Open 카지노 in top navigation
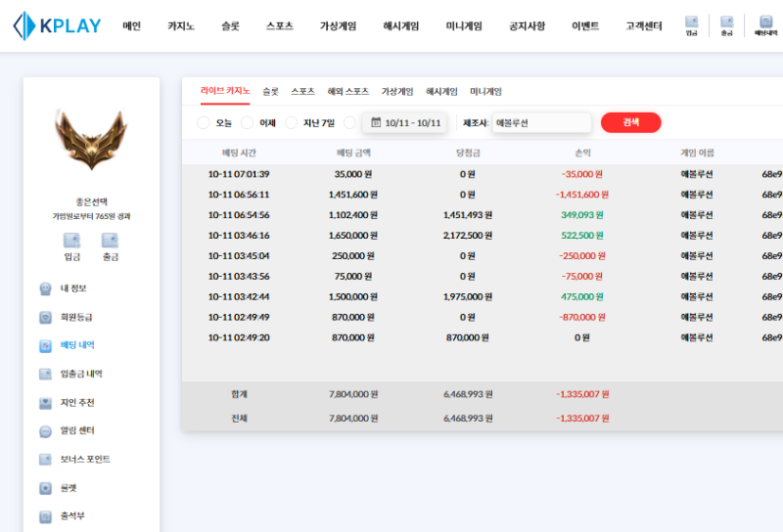 tap(181, 26)
